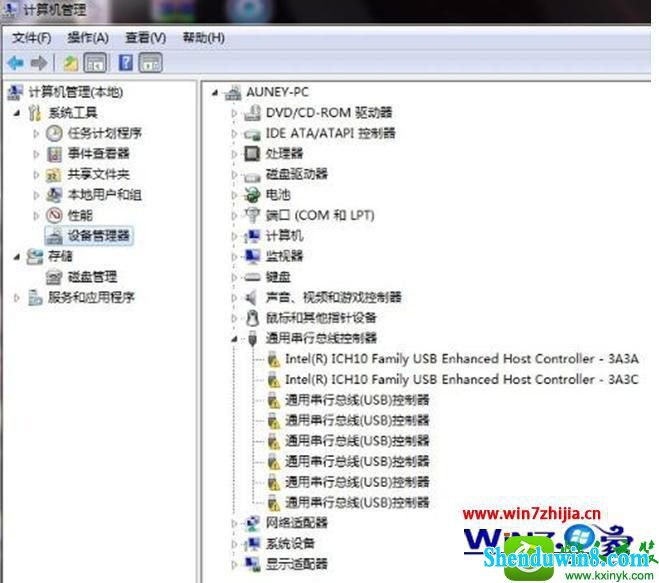Click the 计算机管理(本地) root icon

[x=16, y=92]
